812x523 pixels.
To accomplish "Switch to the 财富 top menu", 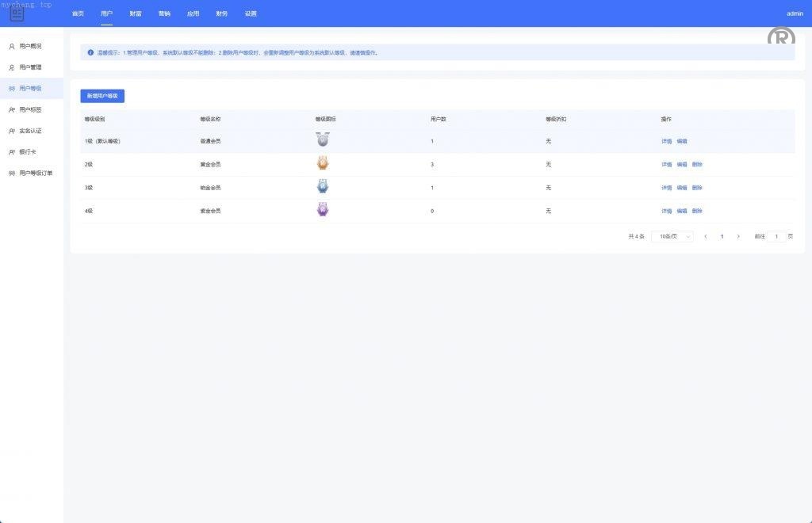I will [136, 13].
